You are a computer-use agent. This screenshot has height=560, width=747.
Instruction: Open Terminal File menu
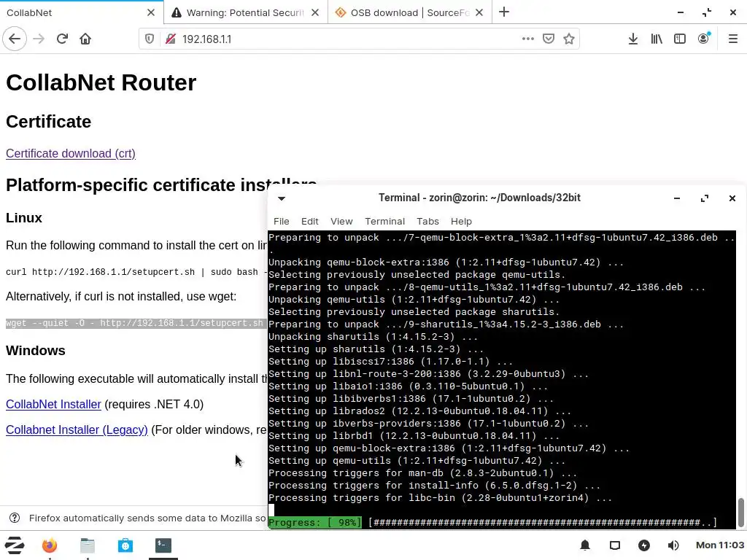tap(281, 222)
